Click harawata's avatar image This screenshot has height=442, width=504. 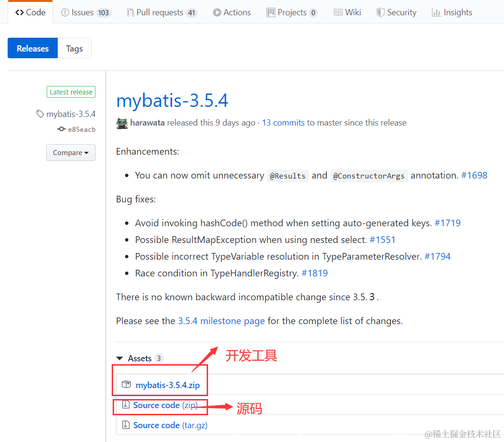click(122, 123)
